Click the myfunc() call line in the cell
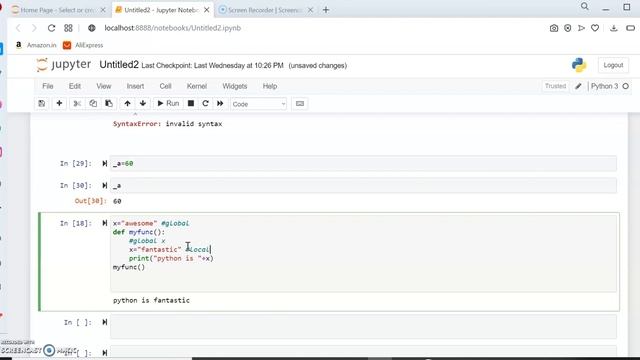 pos(129,267)
